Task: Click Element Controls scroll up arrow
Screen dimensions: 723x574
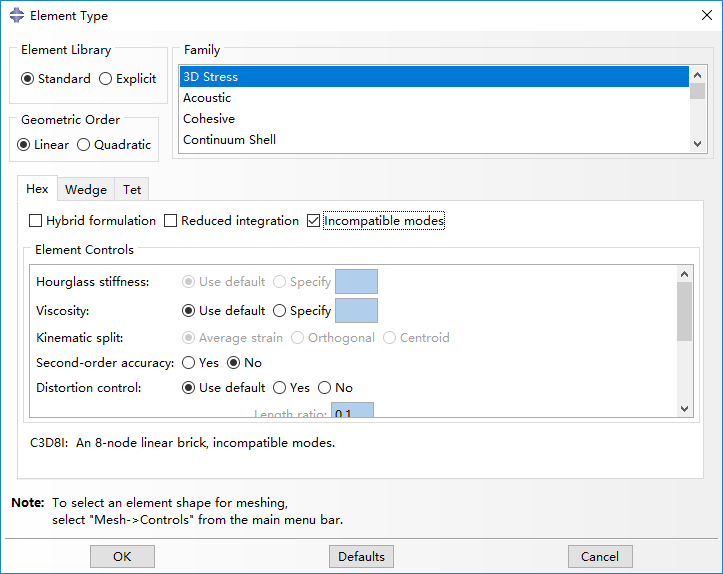Action: [684, 274]
